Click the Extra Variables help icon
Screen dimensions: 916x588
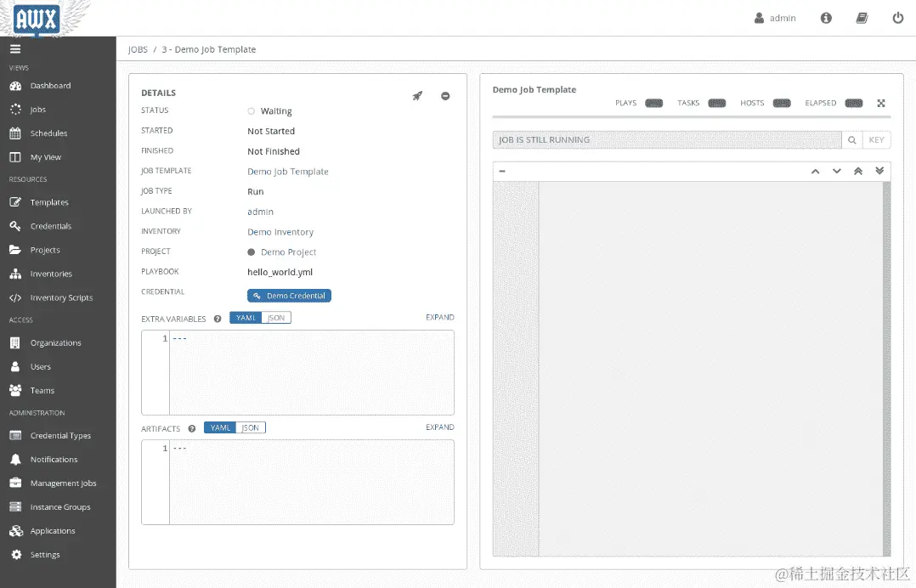point(218,319)
